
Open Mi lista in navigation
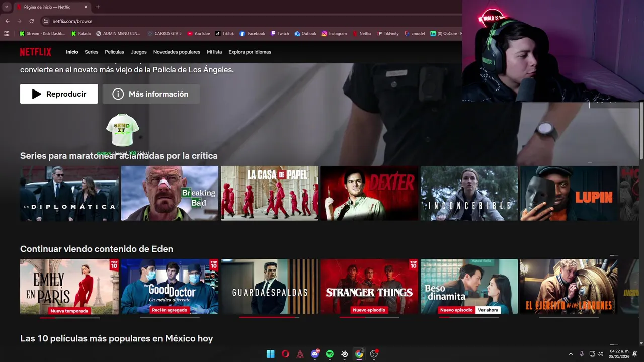(214, 52)
